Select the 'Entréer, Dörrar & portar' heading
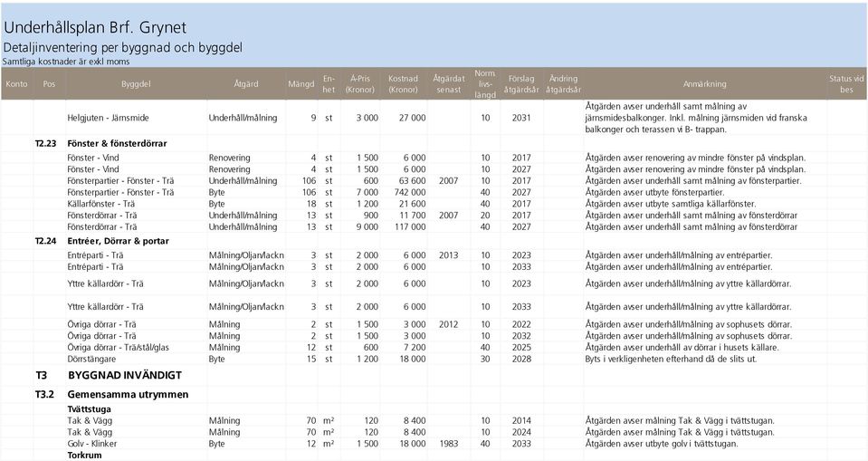This screenshot has width=868, height=461. tap(119, 241)
